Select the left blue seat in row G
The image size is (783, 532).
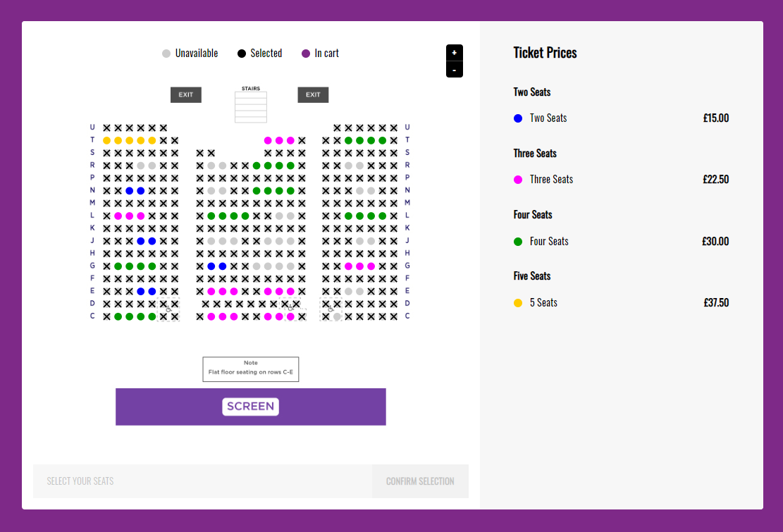tap(211, 266)
